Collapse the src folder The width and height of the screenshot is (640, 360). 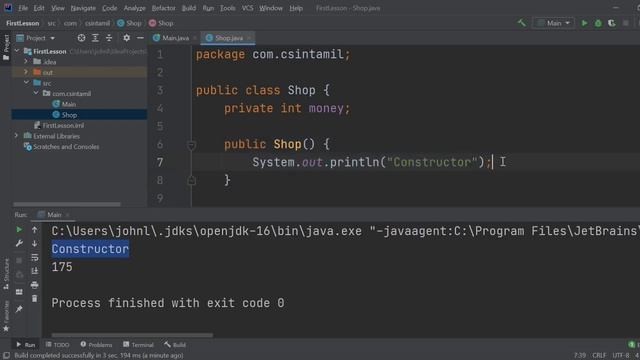(x=26, y=83)
